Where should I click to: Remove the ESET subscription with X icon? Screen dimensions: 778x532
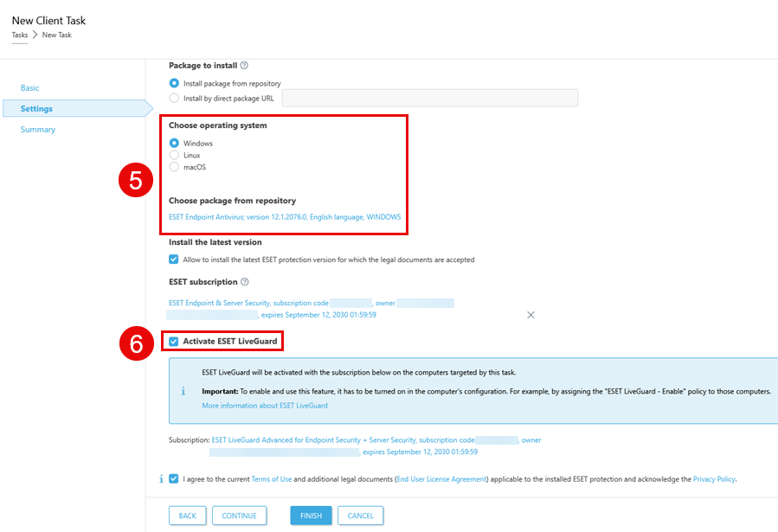point(530,315)
